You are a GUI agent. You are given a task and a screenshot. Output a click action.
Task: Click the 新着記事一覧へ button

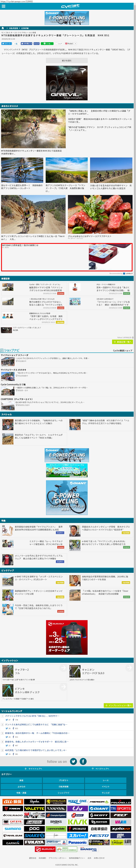[x=123, y=342]
